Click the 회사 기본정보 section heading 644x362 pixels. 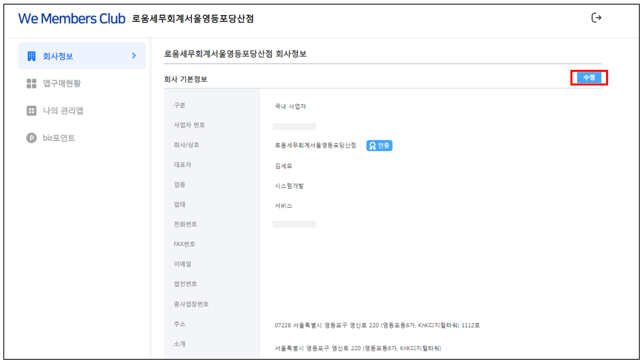[x=185, y=79]
